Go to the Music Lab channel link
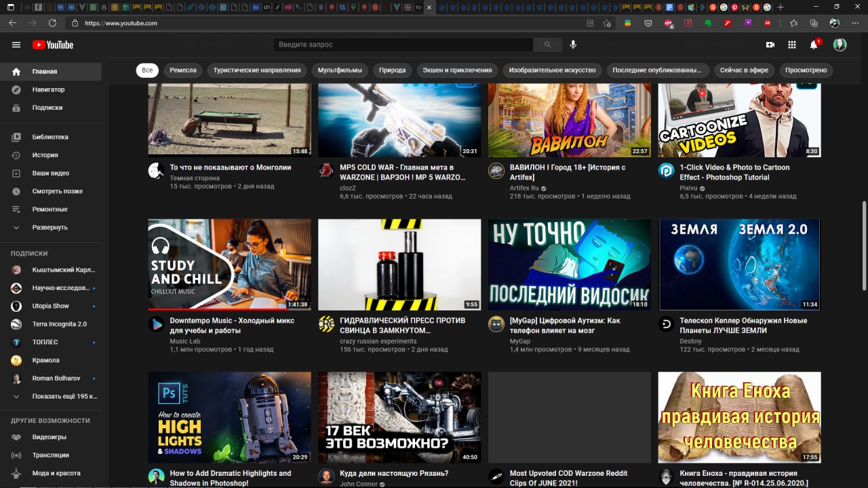 (x=185, y=342)
